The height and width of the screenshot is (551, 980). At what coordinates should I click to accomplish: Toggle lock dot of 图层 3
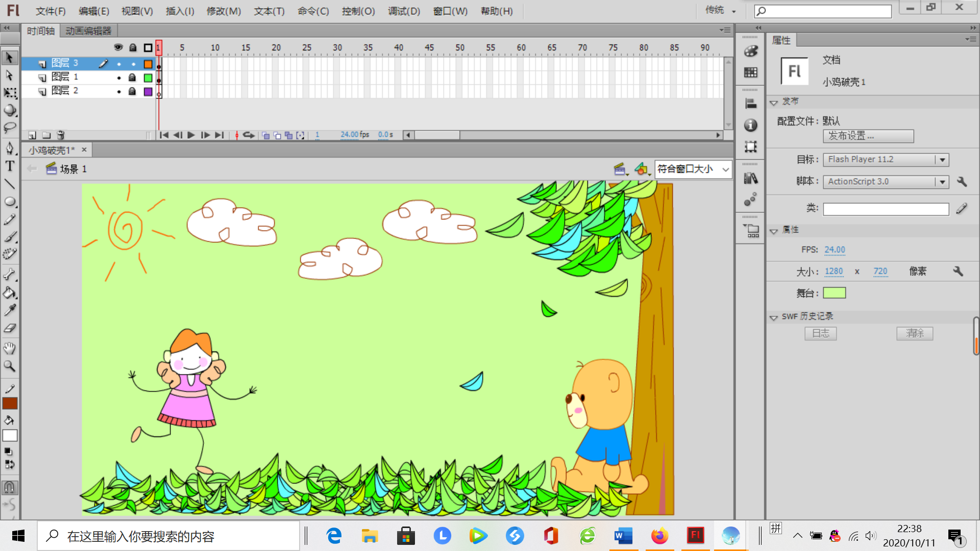pos(133,64)
